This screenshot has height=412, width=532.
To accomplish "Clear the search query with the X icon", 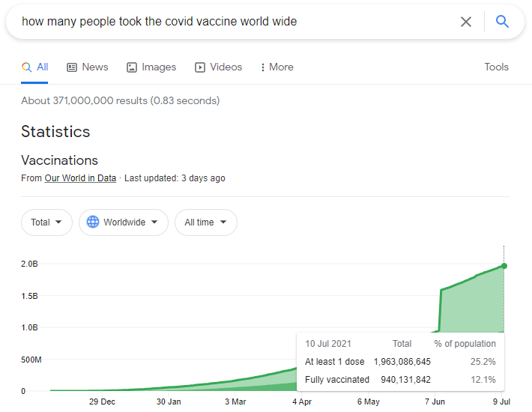I will [466, 22].
